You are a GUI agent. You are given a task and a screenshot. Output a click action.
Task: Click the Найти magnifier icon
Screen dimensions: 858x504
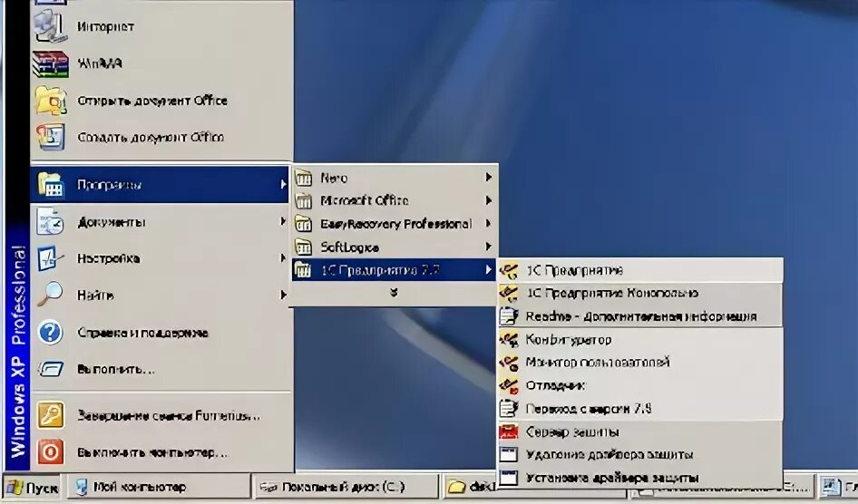(x=51, y=294)
